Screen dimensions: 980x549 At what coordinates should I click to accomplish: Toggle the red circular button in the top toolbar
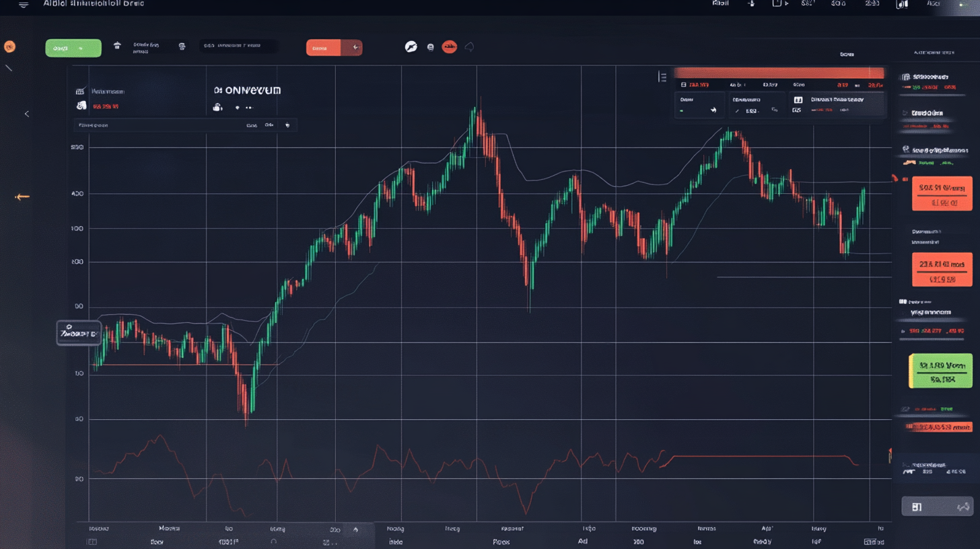click(x=448, y=46)
